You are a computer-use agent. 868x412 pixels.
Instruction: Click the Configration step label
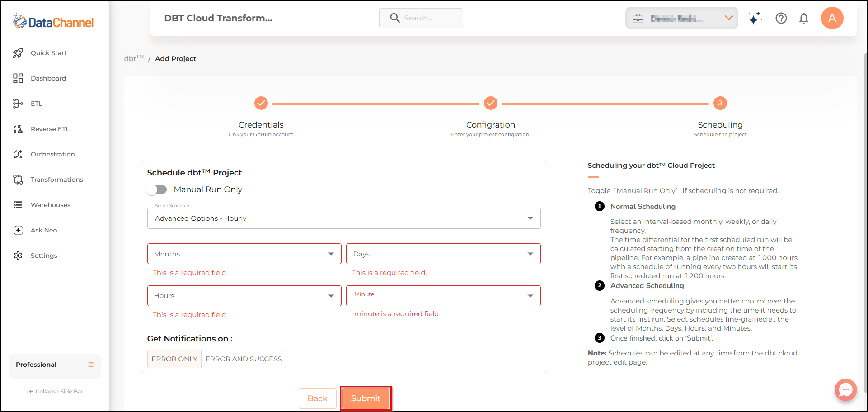(491, 125)
